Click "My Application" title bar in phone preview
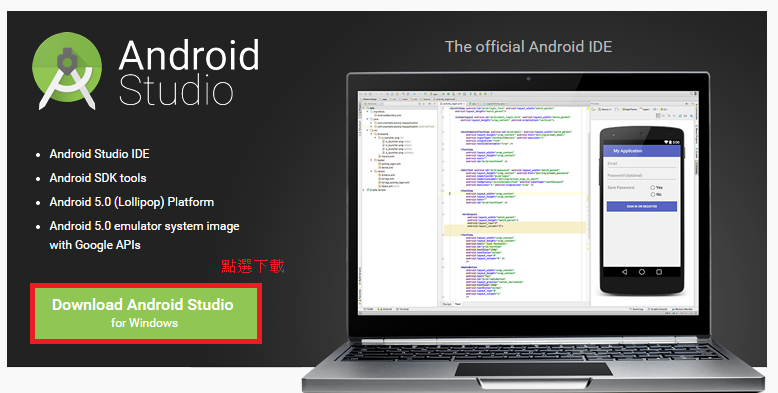This screenshot has height=393, width=778. 642,150
